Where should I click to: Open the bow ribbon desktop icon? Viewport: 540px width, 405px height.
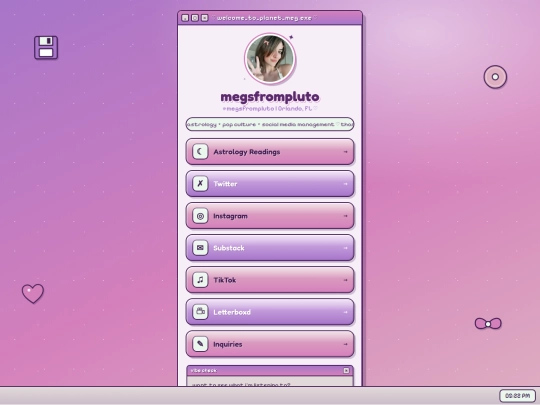[488, 324]
